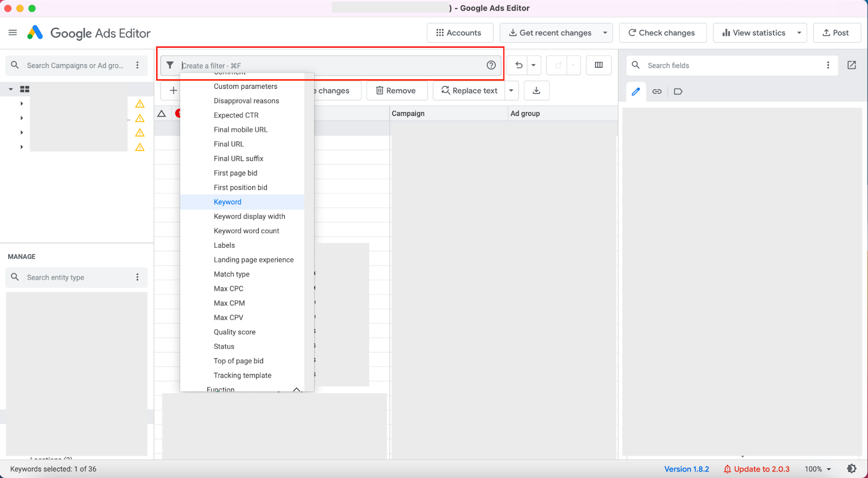Click the Post button
The height and width of the screenshot is (478, 868).
(837, 33)
